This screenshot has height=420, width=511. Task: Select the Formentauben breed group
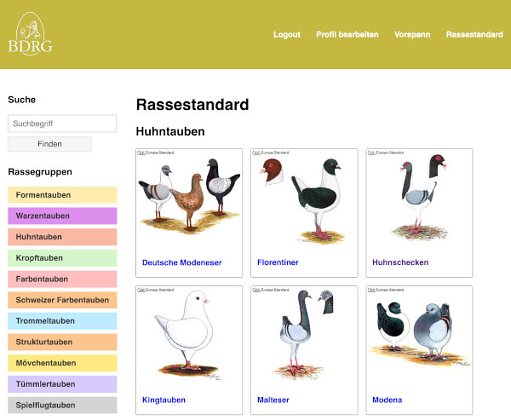[62, 195]
